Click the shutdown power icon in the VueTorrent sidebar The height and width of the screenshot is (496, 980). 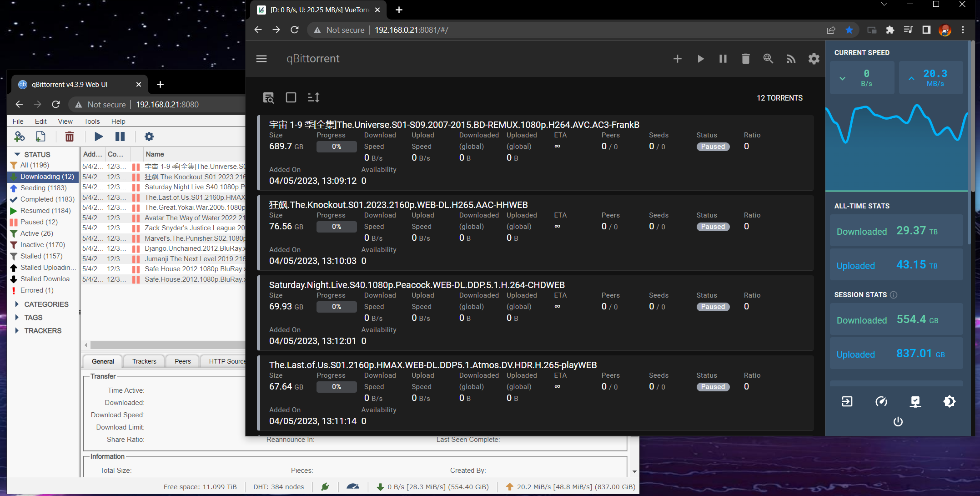pos(898,422)
